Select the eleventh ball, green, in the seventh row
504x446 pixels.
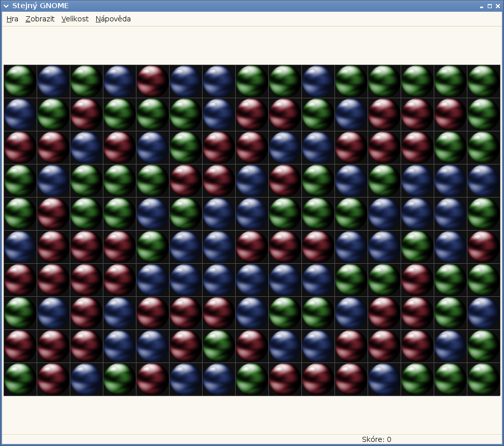pos(351,280)
